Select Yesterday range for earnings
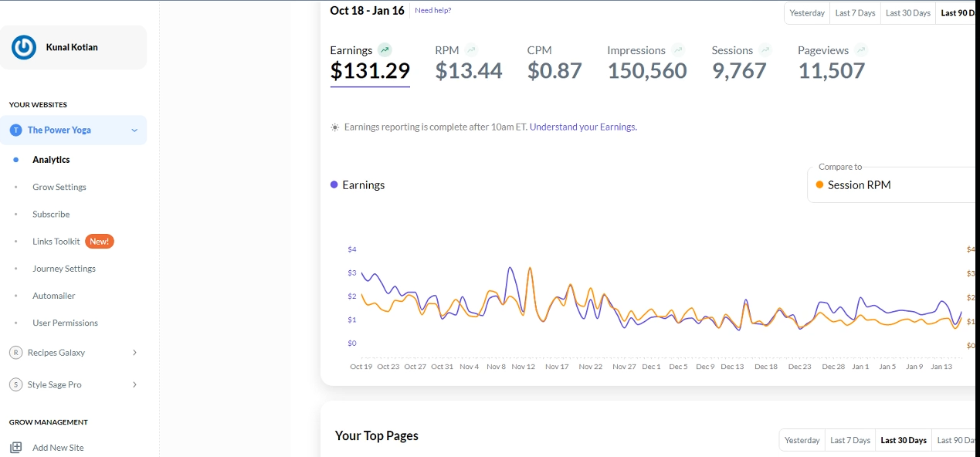 [807, 13]
